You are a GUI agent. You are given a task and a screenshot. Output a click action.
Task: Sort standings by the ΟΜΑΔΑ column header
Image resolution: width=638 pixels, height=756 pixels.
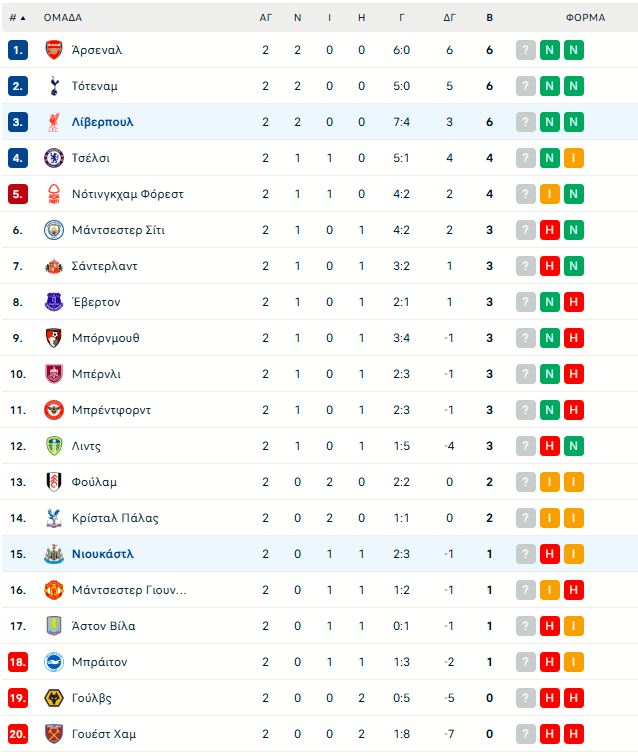tap(63, 18)
